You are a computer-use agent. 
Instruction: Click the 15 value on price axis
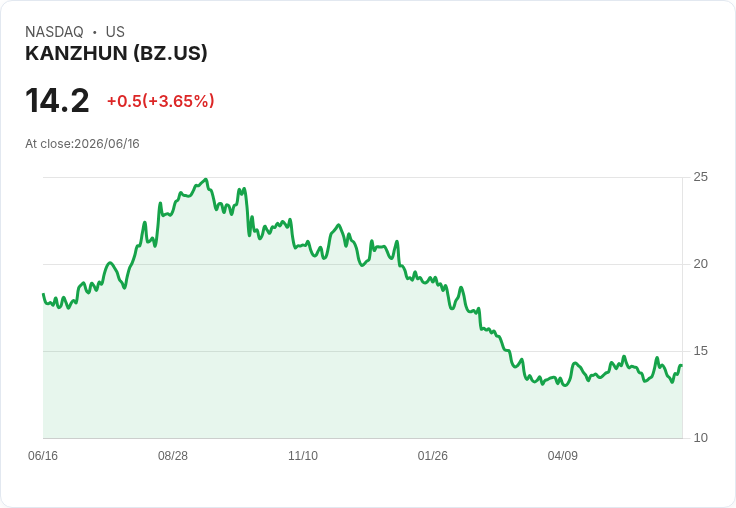700,351
